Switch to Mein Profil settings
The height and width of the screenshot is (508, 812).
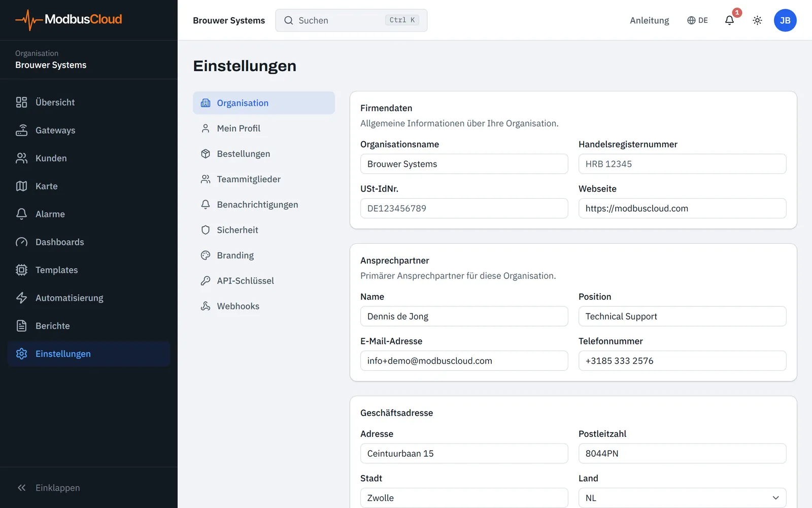click(x=264, y=128)
